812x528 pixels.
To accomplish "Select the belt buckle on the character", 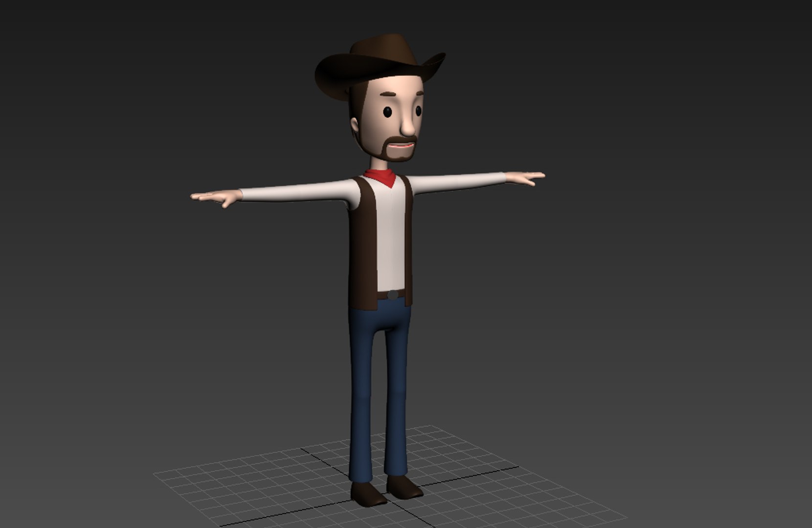I will tap(392, 295).
